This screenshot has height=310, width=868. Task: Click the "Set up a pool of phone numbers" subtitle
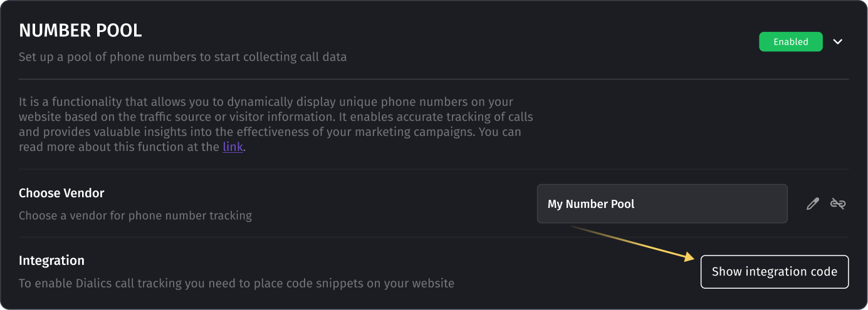(x=182, y=57)
